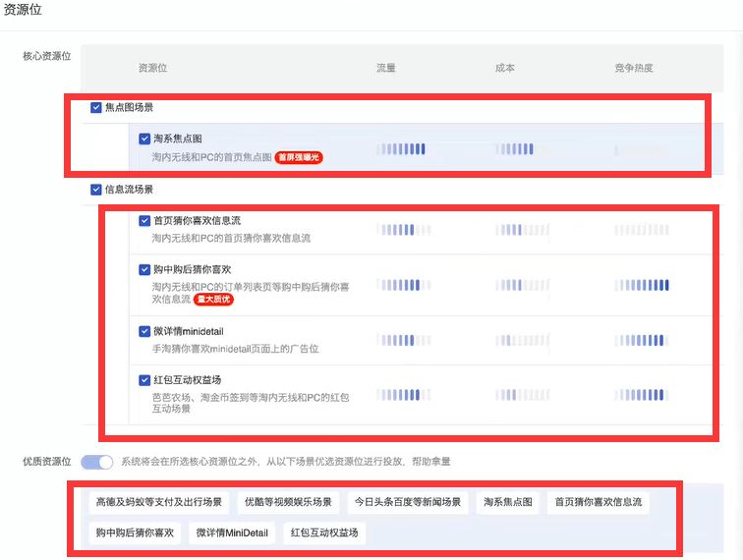Click the 系统将会在所选核心资源位之外 help text

[286, 462]
